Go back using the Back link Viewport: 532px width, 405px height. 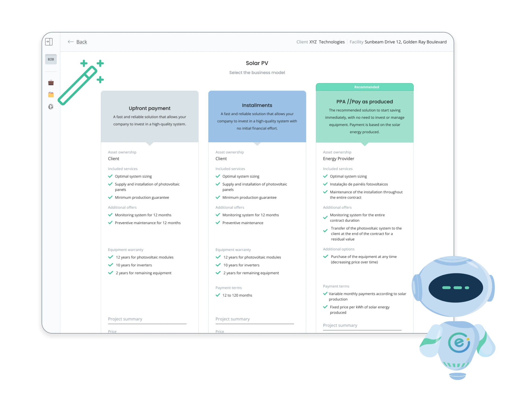pos(82,42)
